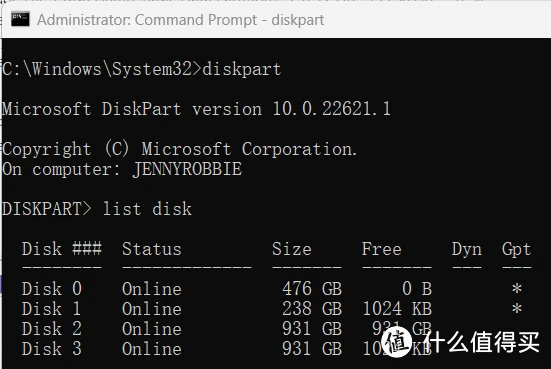The width and height of the screenshot is (551, 369).
Task: Click the 'list disk' command text
Action: click(x=147, y=209)
